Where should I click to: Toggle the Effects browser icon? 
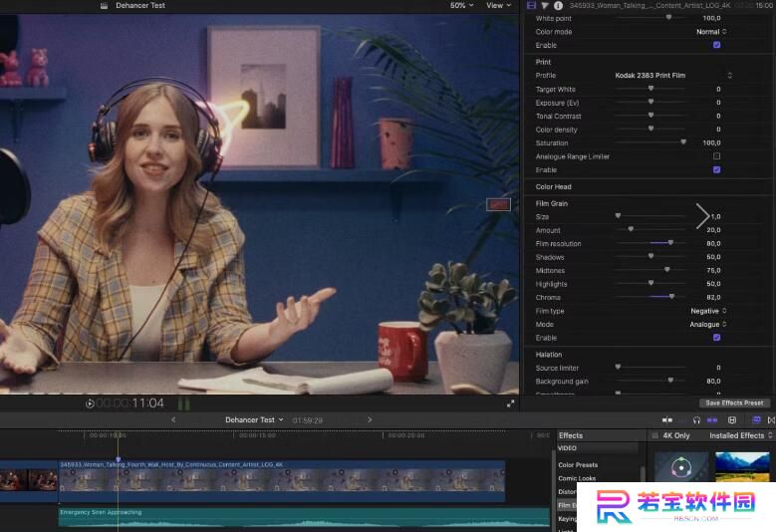click(756, 420)
